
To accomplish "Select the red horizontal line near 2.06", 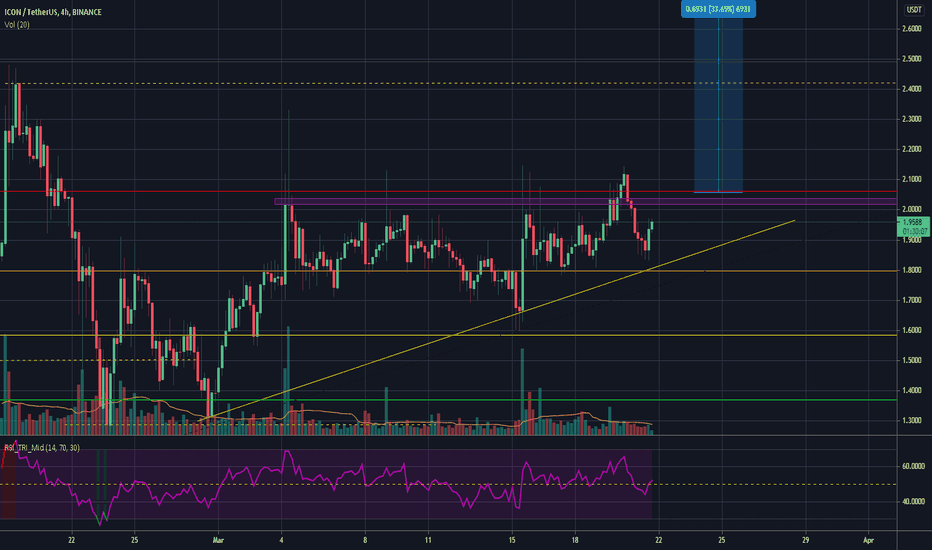I will (x=448, y=191).
